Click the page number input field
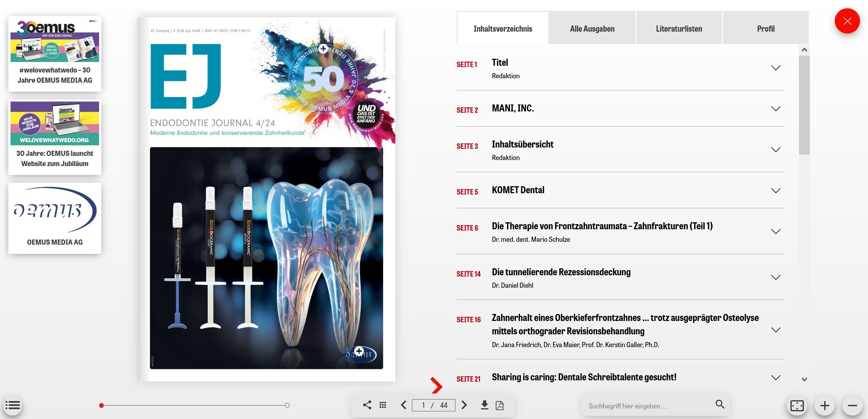 click(433, 405)
